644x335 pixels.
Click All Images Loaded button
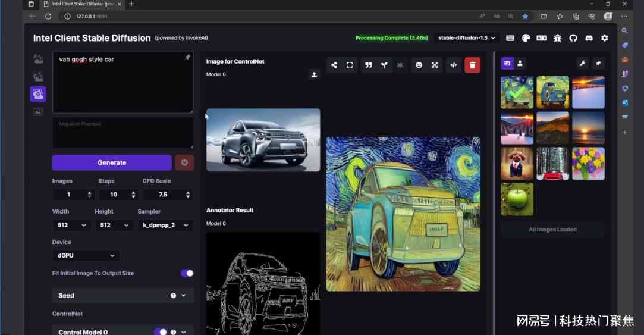point(552,229)
